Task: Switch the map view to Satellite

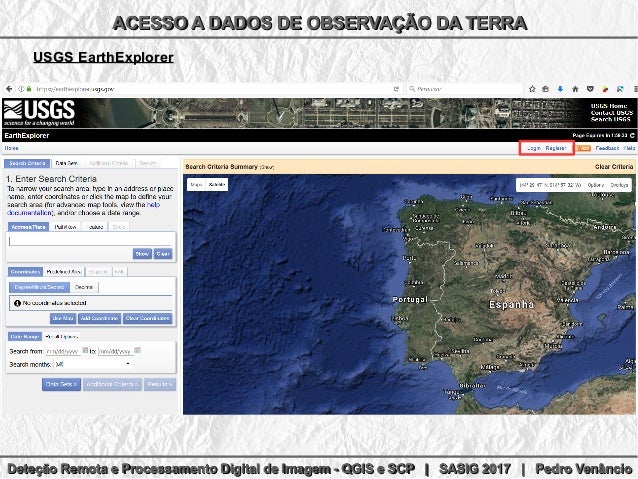Action: (x=217, y=185)
